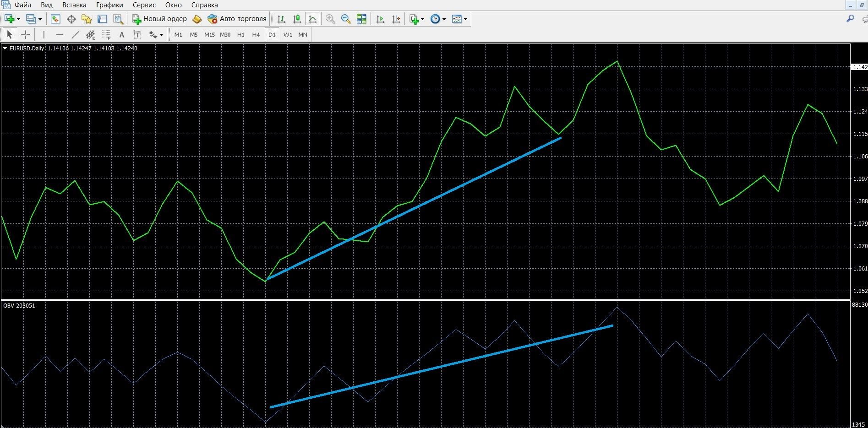The width and height of the screenshot is (868, 428).
Task: Click the Indicators list green-plus icon
Action: point(414,19)
